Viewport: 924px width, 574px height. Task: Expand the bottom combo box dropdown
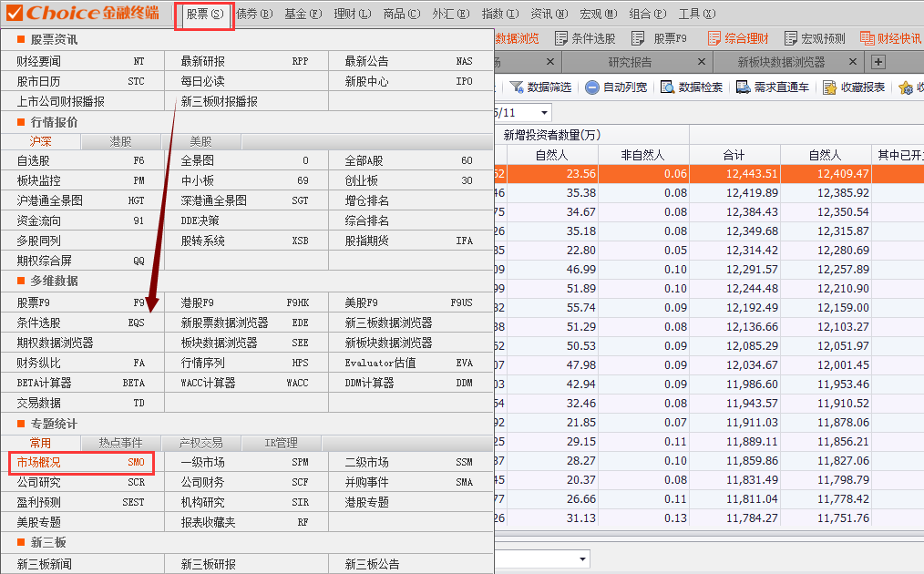(582, 559)
